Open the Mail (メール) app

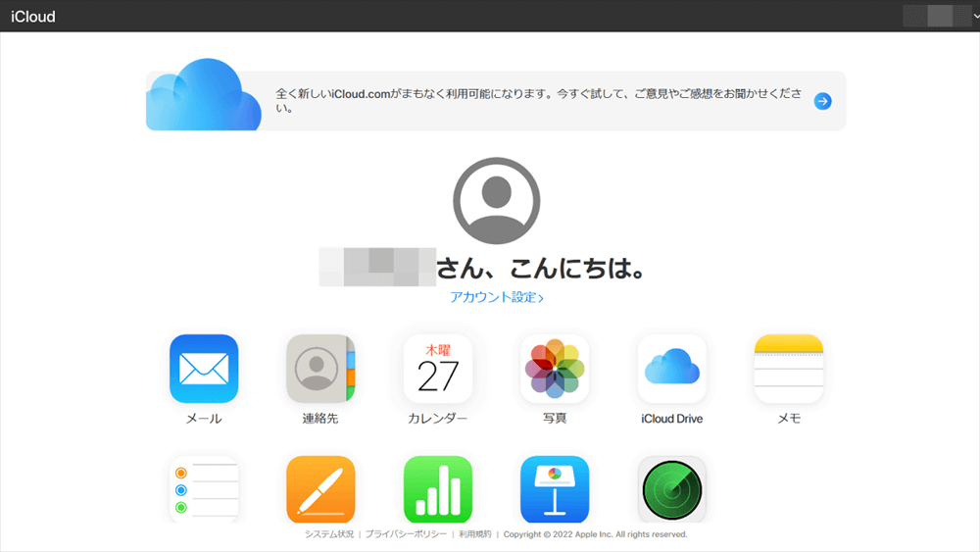204,369
